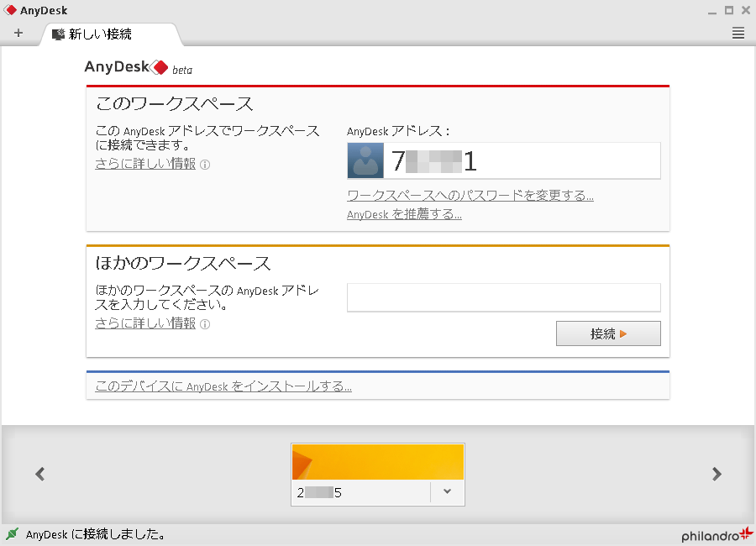756x546 pixels.
Task: Click the connection status plug icon
Action: pos(12,534)
